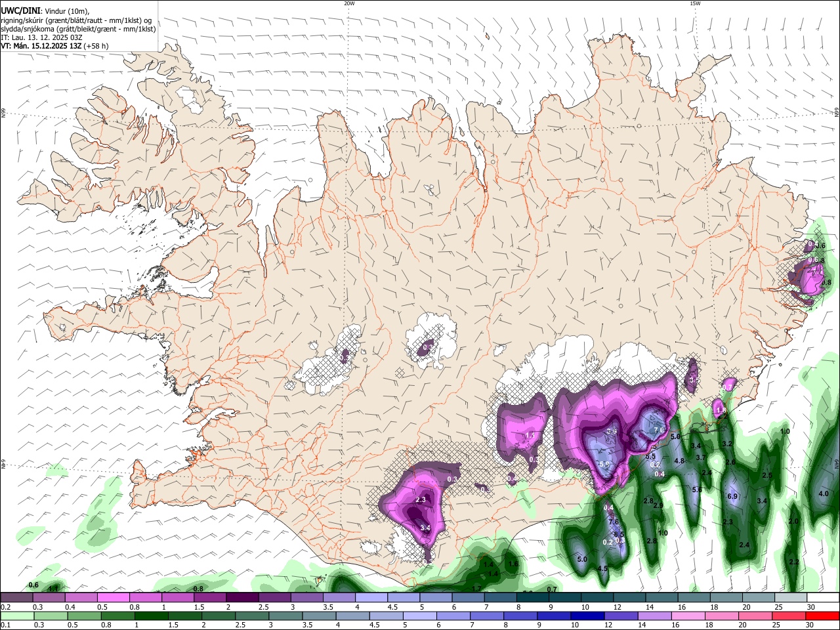Select mauve swatch between 0.2 and 0.3 in snow legend
840x630 pixels.
coord(16,597)
